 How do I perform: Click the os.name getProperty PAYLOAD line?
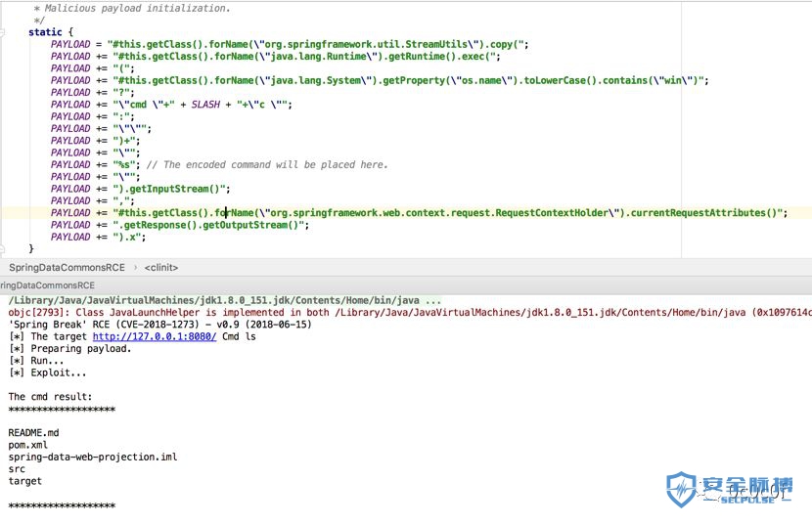pos(380,81)
